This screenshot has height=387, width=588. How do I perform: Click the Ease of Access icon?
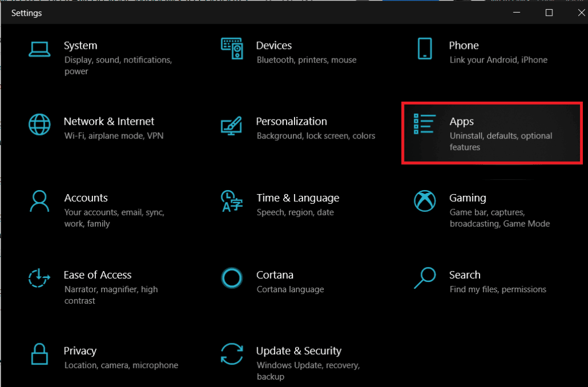click(39, 278)
